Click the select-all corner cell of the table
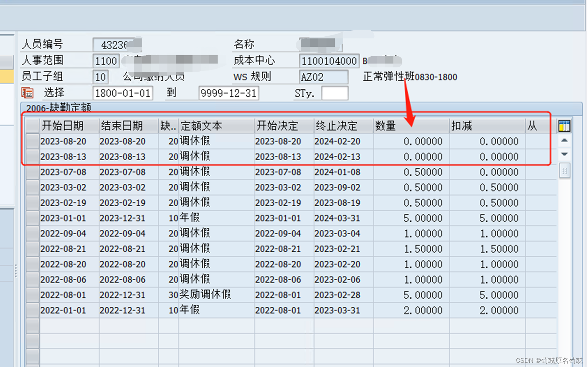The height and width of the screenshot is (367, 588). pos(32,126)
